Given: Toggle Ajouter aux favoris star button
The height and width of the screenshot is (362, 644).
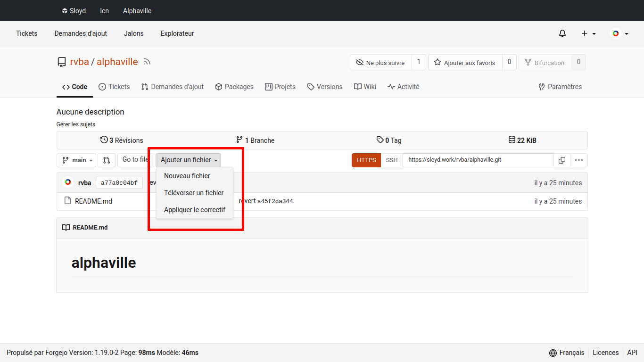Looking at the screenshot, I should click(464, 63).
